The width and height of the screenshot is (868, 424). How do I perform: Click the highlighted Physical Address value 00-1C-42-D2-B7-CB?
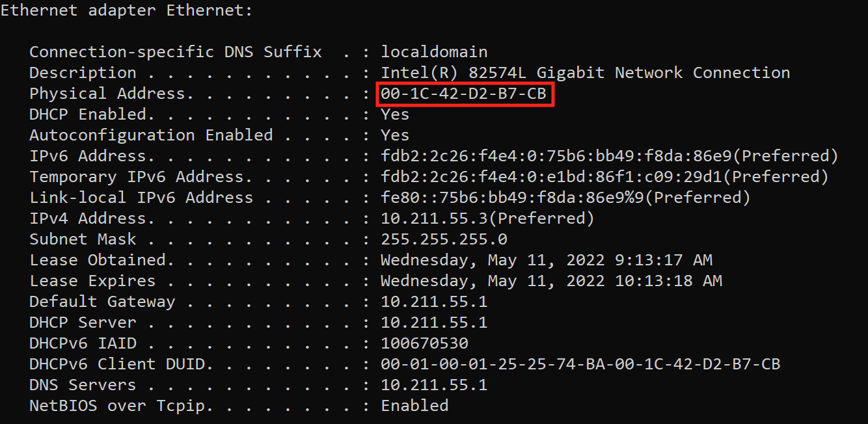(x=464, y=94)
